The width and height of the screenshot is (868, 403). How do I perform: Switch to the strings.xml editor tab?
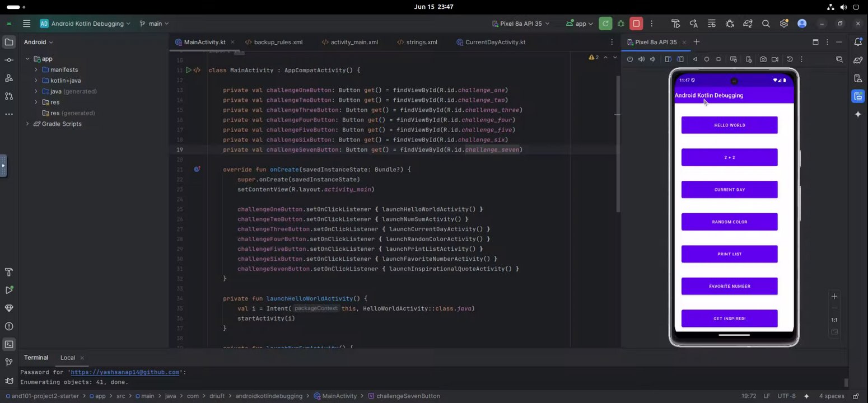421,42
